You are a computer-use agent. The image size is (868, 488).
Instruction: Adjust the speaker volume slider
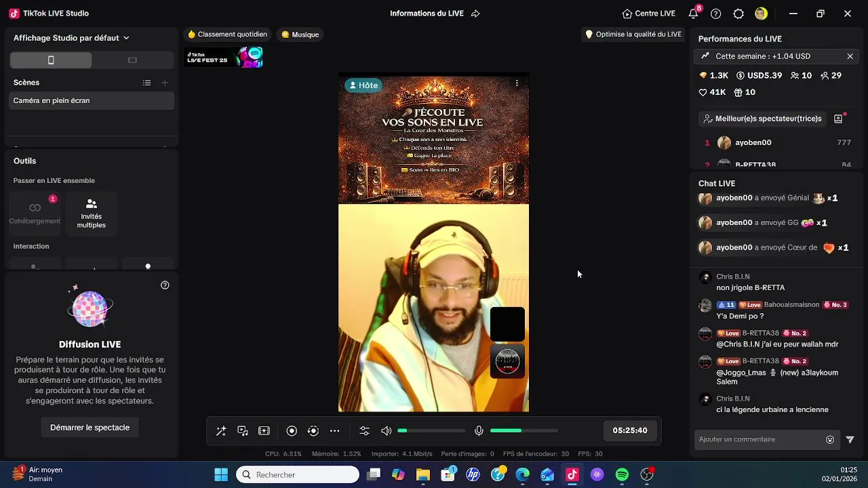point(431,431)
